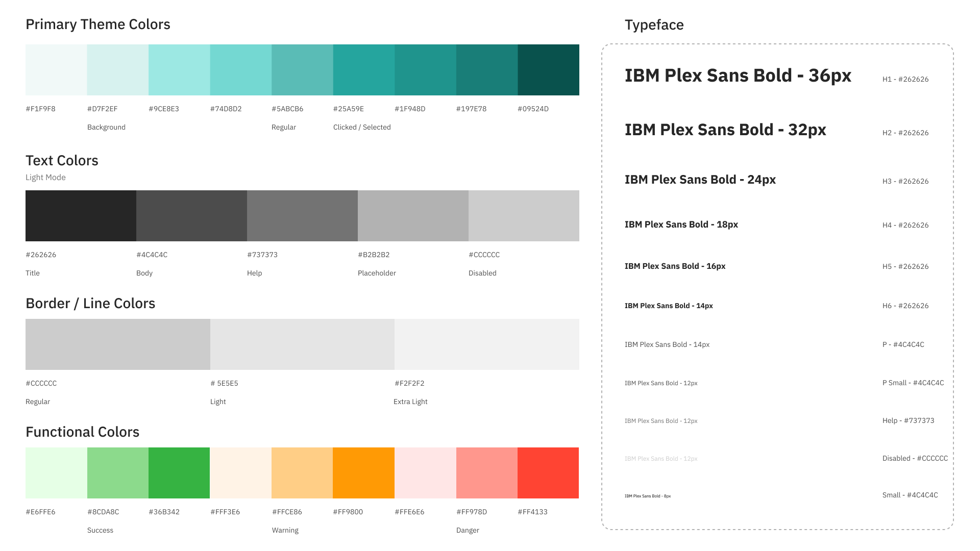Choose the #FFF3E6 pale orange swatch
Image resolution: width=980 pixels, height=551 pixels.
click(x=241, y=473)
